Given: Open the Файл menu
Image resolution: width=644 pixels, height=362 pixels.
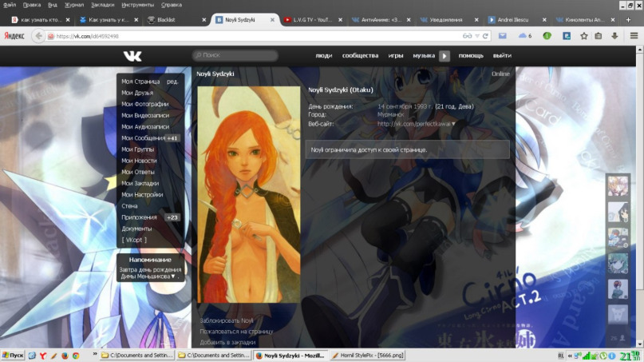Looking at the screenshot, I should [x=10, y=5].
